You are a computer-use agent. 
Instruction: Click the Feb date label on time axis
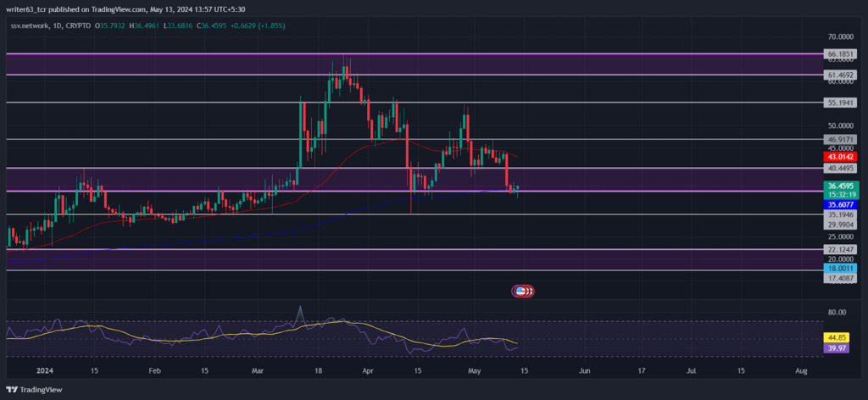click(155, 370)
